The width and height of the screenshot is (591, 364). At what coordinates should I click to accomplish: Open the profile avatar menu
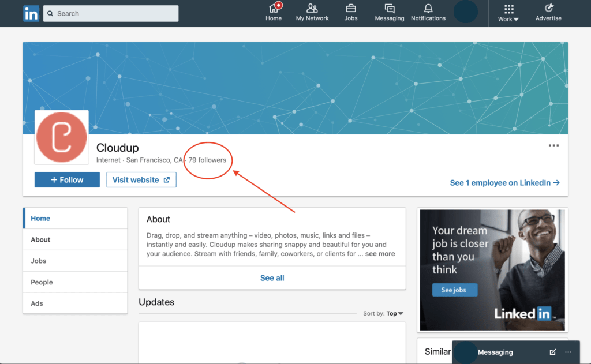[x=466, y=12]
